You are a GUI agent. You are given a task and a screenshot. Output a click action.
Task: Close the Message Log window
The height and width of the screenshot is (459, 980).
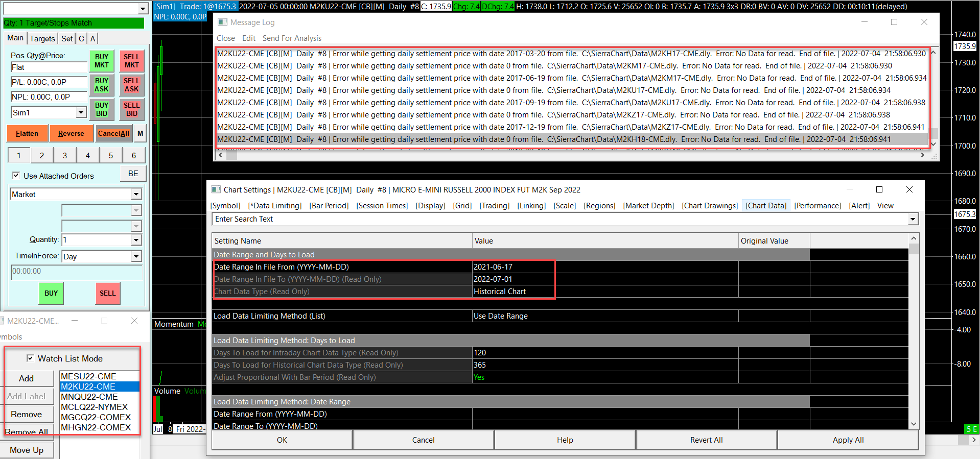(924, 22)
